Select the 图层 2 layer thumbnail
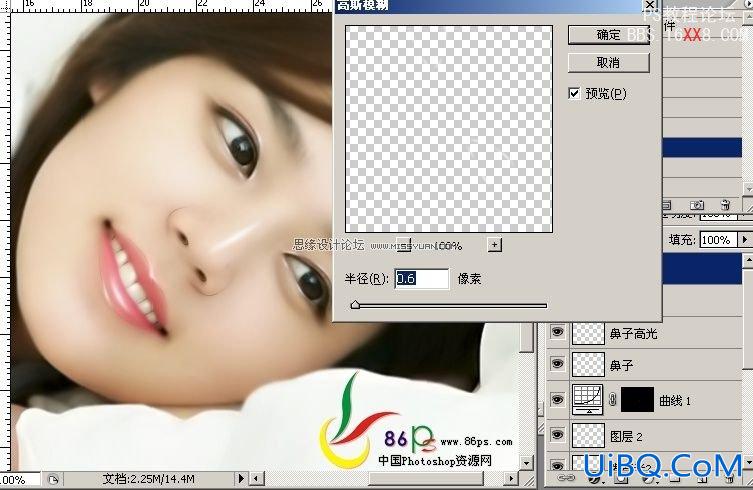Image resolution: width=753 pixels, height=490 pixels. coord(588,435)
